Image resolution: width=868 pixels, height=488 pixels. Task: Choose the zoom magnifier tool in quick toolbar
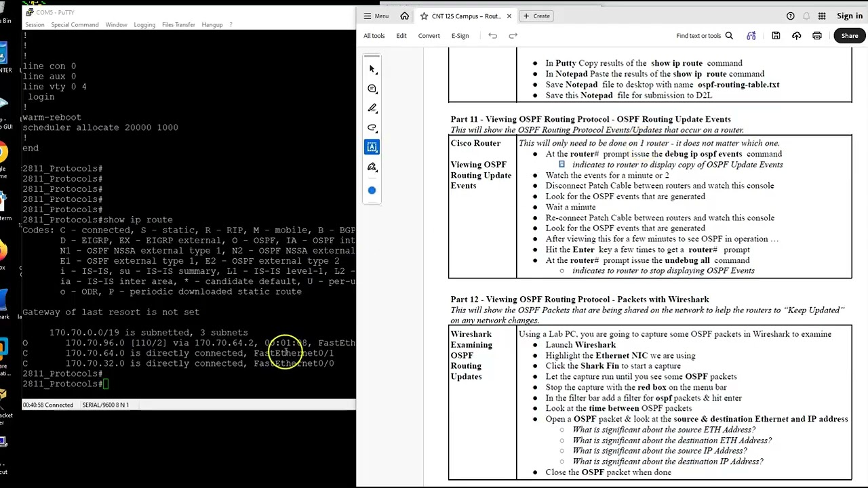372,89
